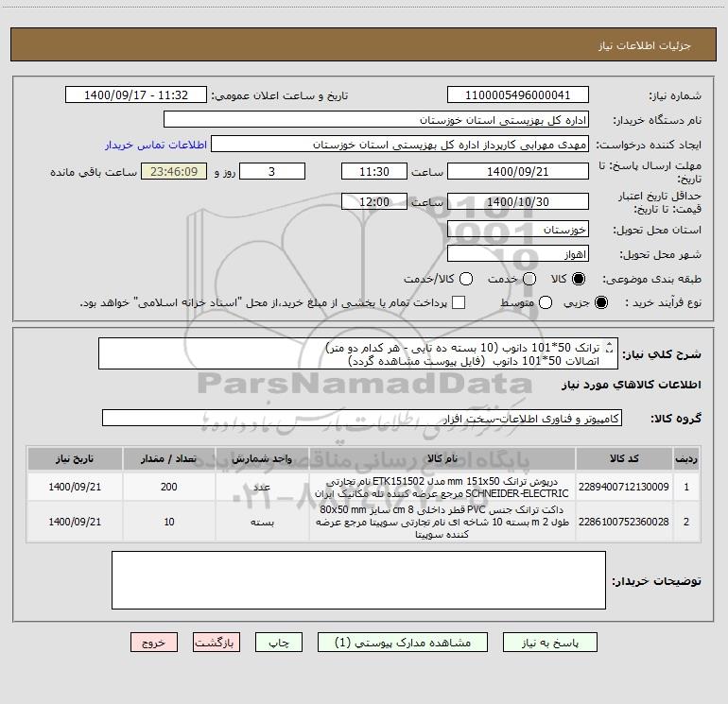Click the response deadline time 11:30 field

pyautogui.click(x=374, y=171)
